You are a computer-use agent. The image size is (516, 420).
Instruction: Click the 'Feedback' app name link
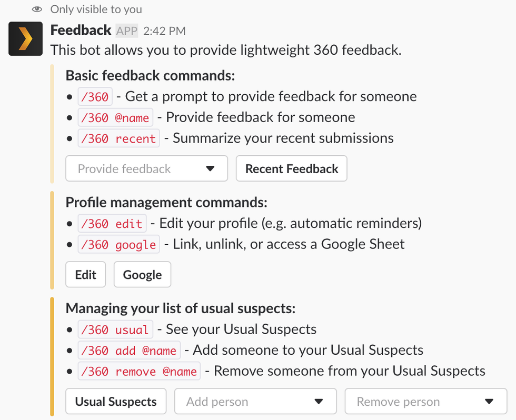[81, 31]
